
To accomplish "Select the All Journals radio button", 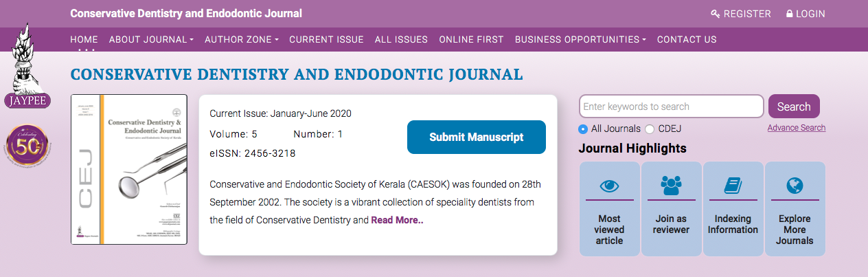I will point(584,129).
